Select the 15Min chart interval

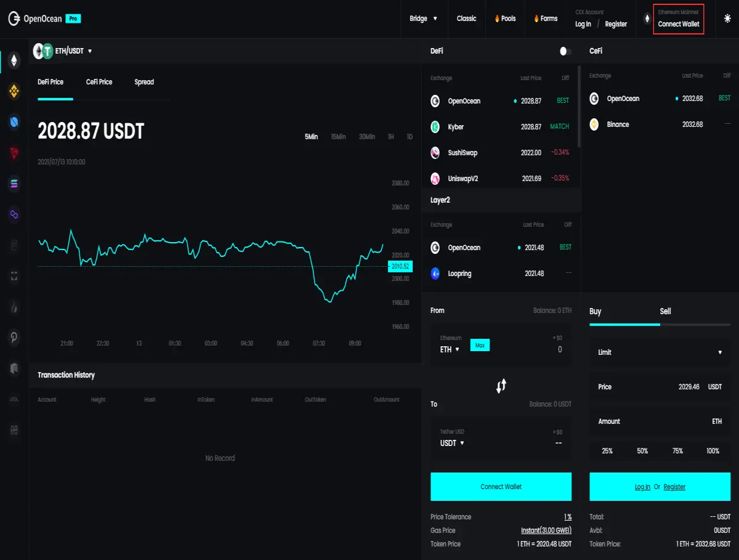point(338,137)
